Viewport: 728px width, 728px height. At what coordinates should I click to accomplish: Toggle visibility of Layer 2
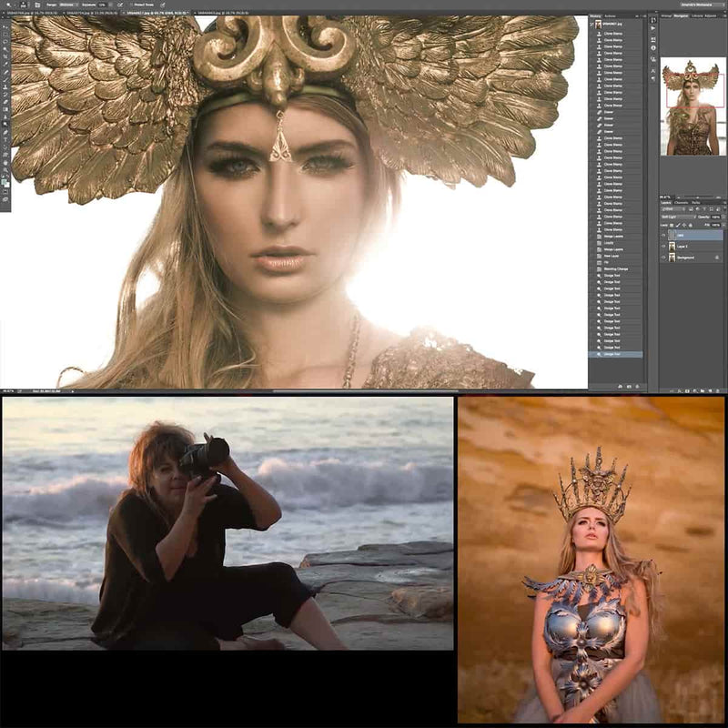(663, 247)
